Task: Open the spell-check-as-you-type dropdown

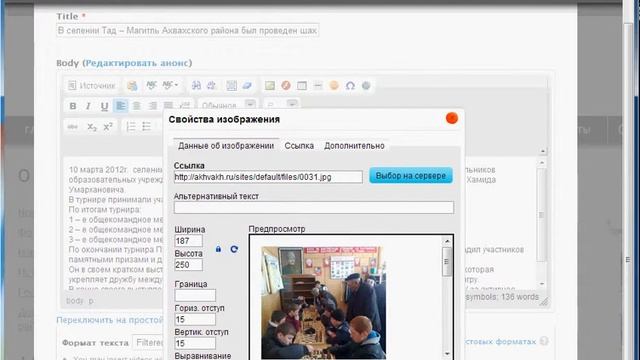Action: (x=170, y=85)
